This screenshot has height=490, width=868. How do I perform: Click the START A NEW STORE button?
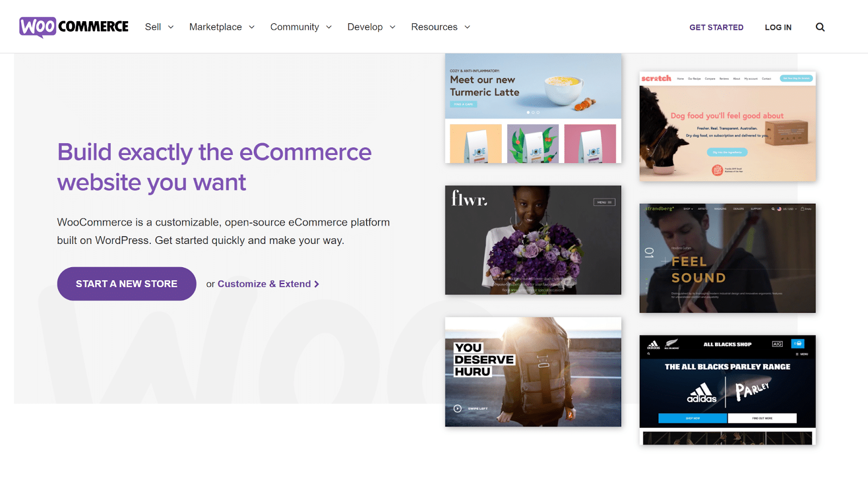pyautogui.click(x=126, y=283)
